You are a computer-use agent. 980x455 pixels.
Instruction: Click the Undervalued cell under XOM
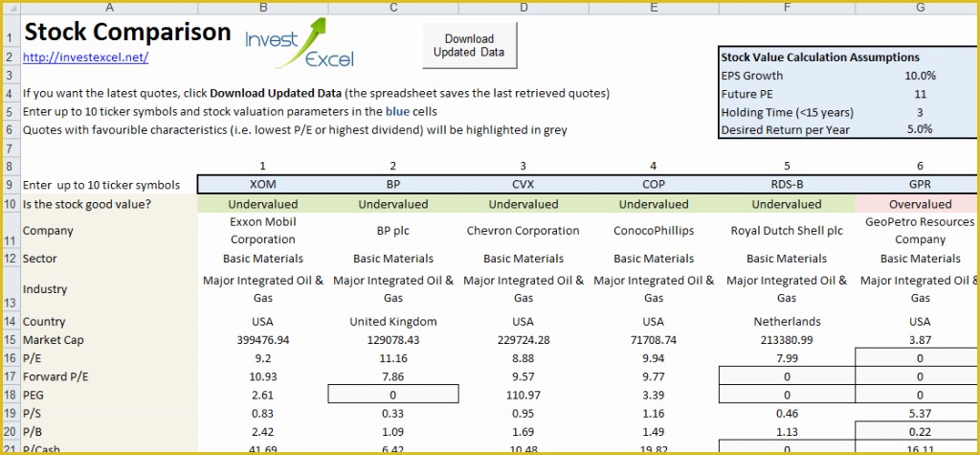263,204
